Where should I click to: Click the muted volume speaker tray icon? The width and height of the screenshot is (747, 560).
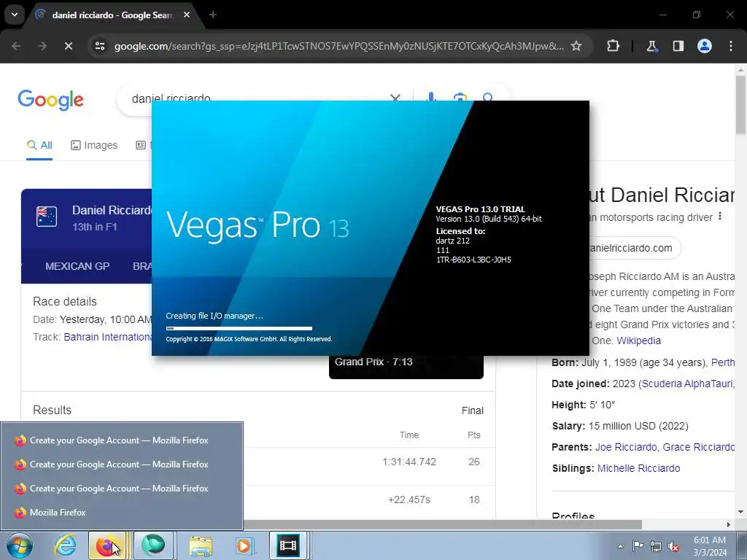click(x=673, y=547)
